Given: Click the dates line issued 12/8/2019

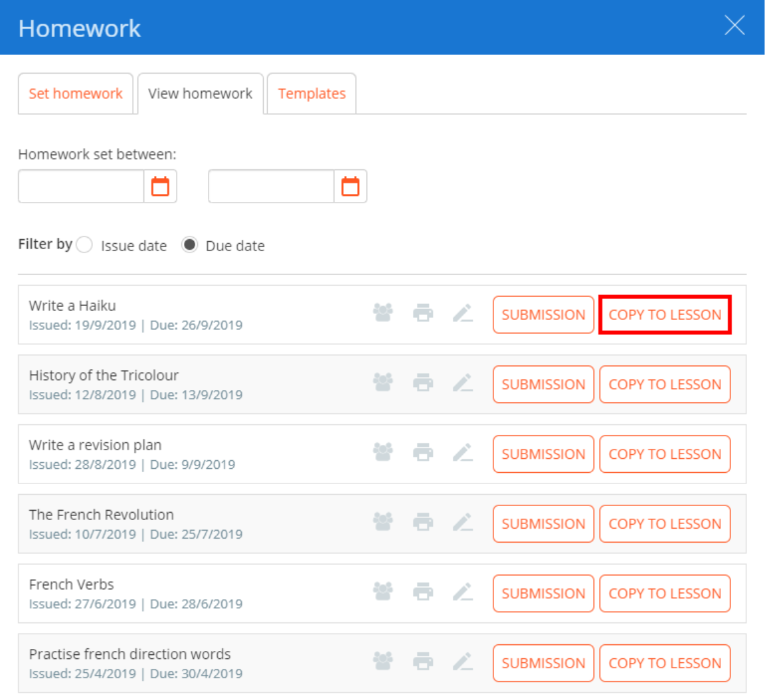Looking at the screenshot, I should coord(135,395).
